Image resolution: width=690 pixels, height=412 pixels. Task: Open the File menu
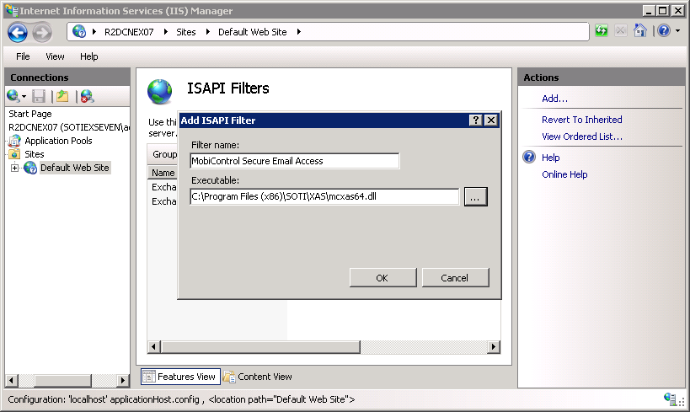click(x=23, y=57)
